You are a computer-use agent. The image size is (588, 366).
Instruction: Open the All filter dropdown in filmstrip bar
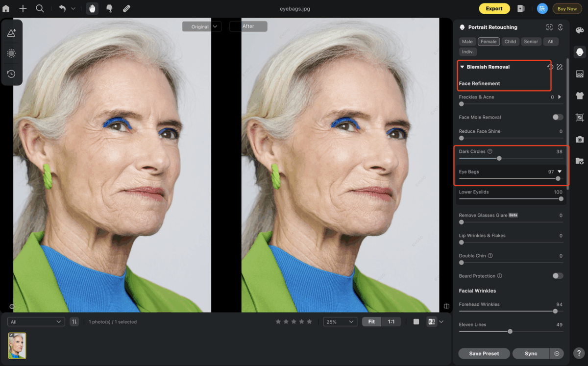(36, 322)
